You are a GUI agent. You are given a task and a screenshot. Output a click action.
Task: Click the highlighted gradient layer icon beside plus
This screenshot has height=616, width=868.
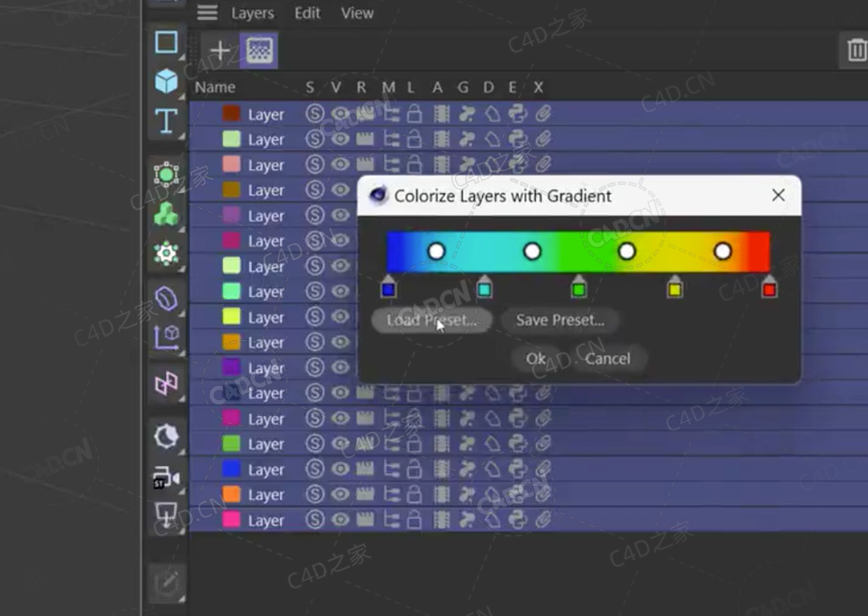click(258, 49)
